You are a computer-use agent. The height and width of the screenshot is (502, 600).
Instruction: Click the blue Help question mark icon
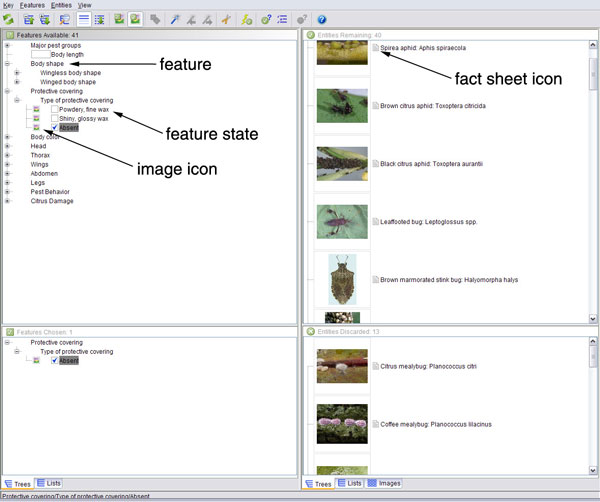(322, 19)
